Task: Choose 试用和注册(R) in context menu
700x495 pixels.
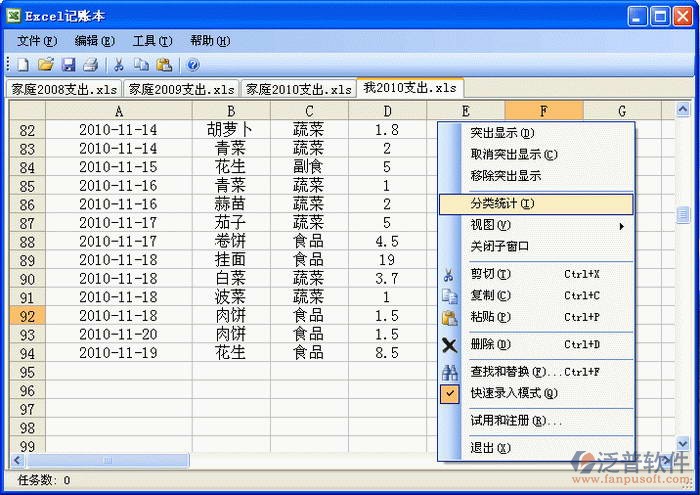Action: [x=536, y=421]
